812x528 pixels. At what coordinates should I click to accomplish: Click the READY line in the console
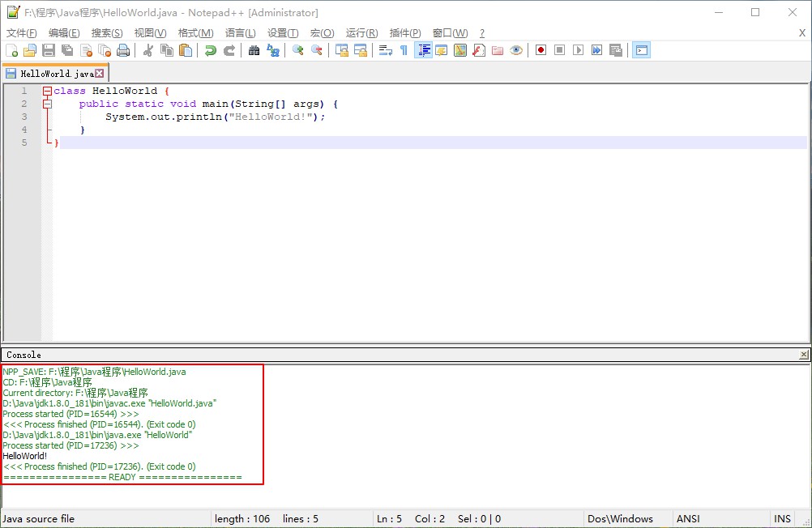(x=122, y=477)
